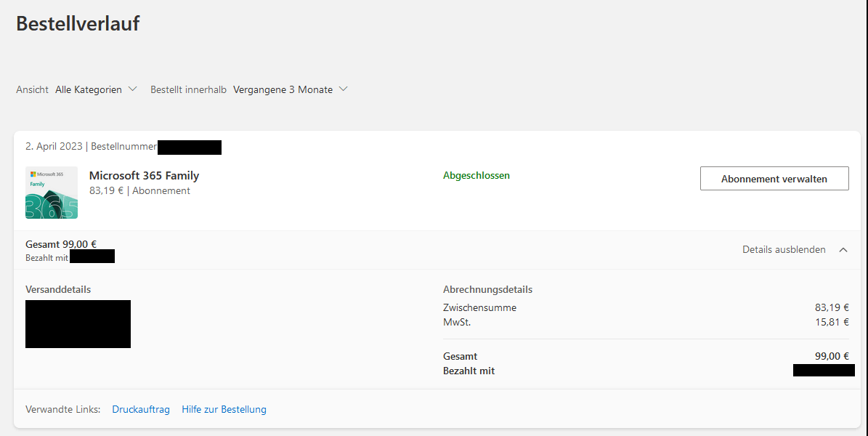The width and height of the screenshot is (868, 436).
Task: Open the Alle Kategorien view dropdown
Action: 96,90
